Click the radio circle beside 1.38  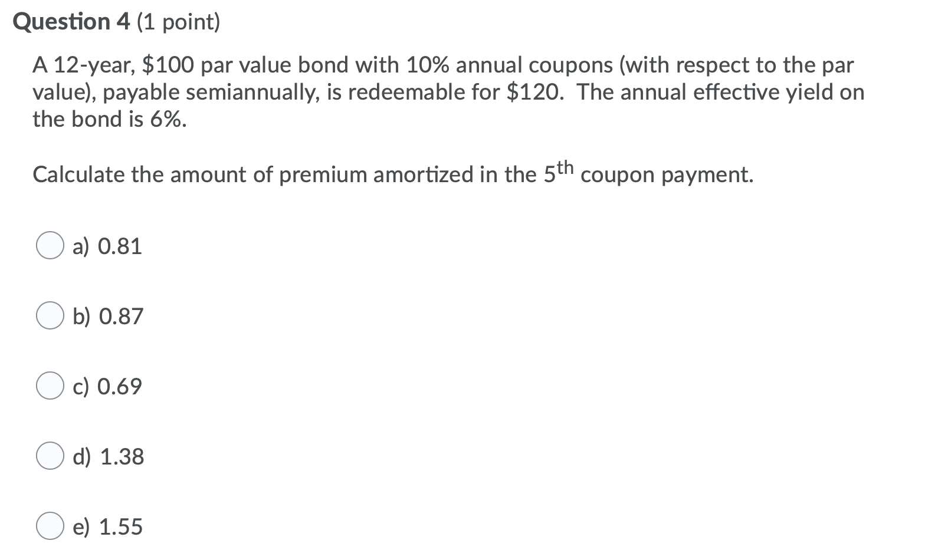(x=51, y=456)
